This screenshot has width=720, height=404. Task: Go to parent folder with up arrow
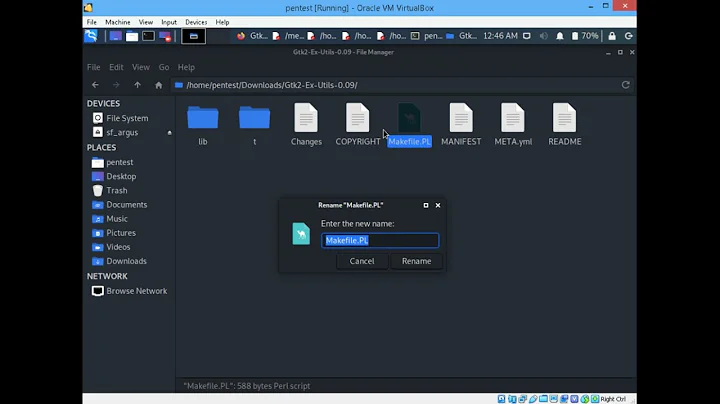137,85
